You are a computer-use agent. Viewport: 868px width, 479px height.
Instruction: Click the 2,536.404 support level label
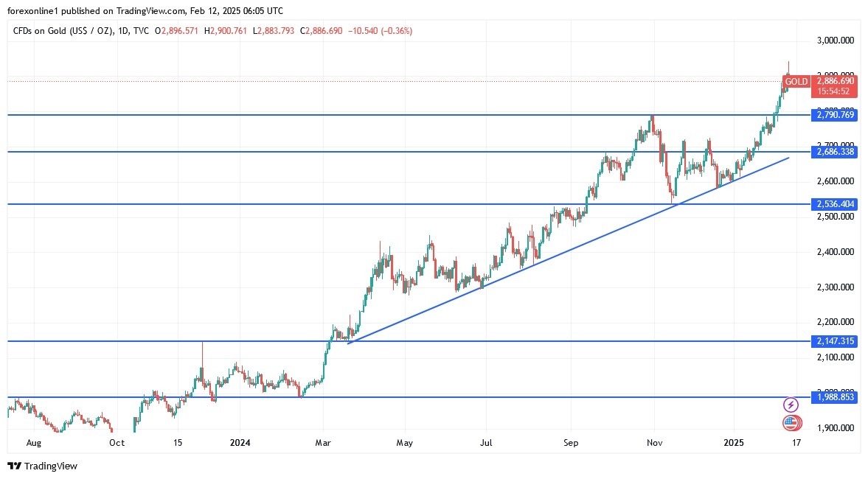pos(834,204)
